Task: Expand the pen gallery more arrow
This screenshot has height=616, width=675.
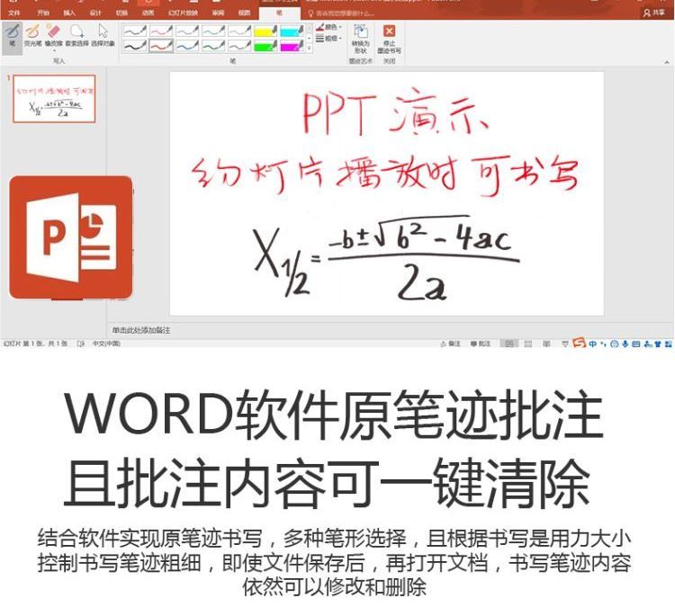Action: (309, 49)
